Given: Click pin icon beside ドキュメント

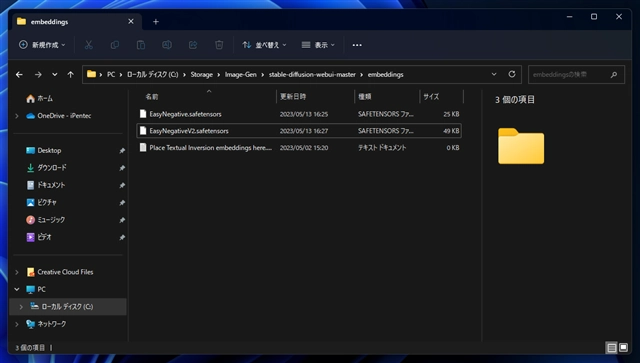Looking at the screenshot, I should 122,185.
